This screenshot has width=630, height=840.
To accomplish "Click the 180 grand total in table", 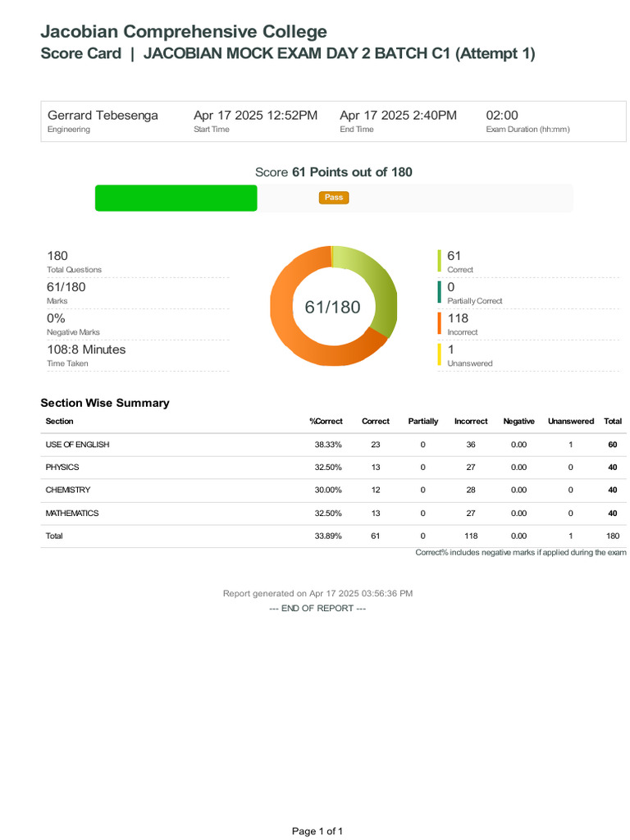I will (613, 536).
